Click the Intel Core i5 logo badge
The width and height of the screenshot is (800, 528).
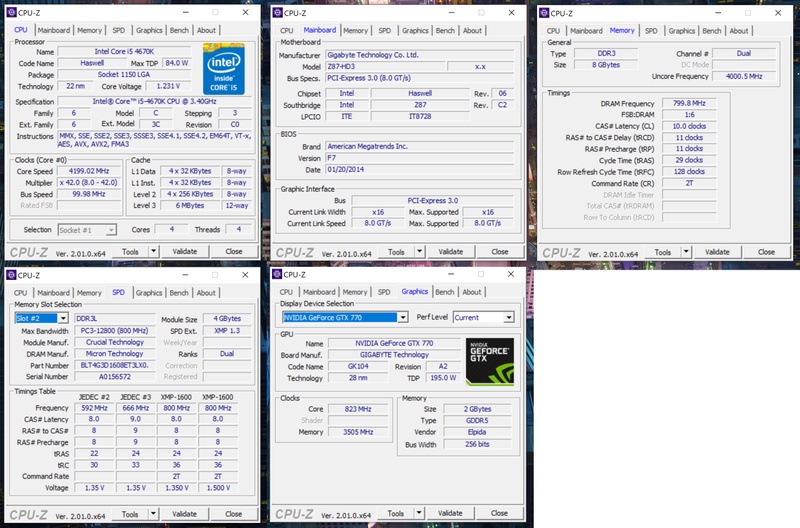[223, 69]
